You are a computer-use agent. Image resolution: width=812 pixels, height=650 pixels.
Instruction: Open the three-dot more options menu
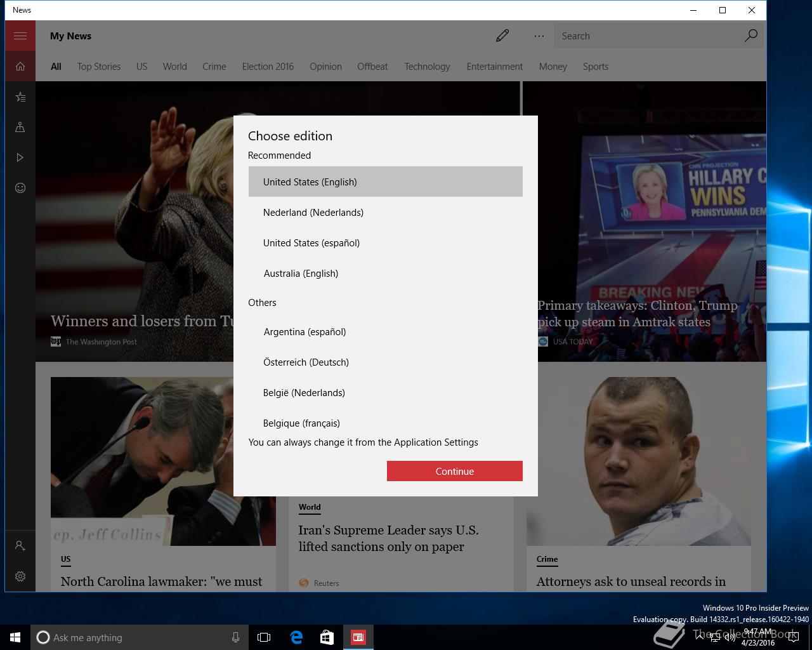tap(539, 36)
